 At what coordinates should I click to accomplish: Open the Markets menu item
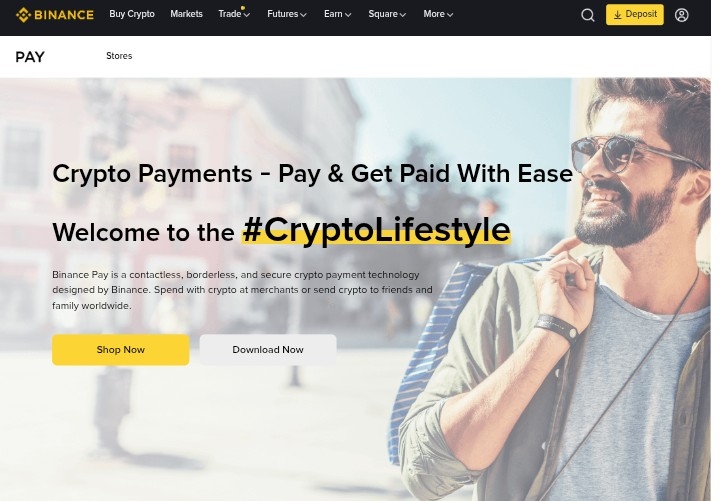pos(186,14)
